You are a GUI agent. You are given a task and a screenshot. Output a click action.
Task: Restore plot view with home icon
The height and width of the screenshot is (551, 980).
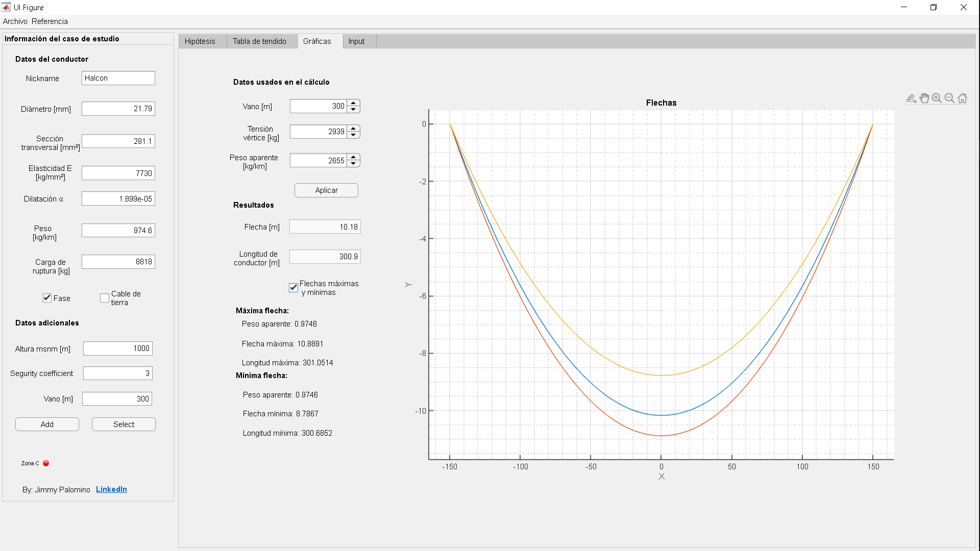(x=963, y=98)
